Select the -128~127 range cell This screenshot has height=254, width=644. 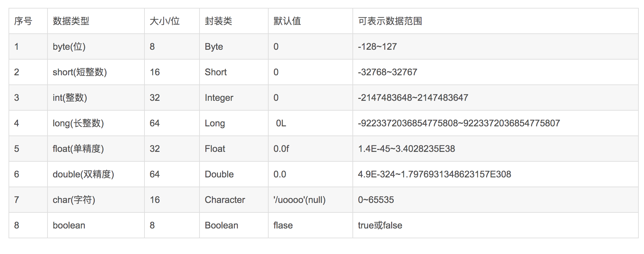(x=377, y=47)
